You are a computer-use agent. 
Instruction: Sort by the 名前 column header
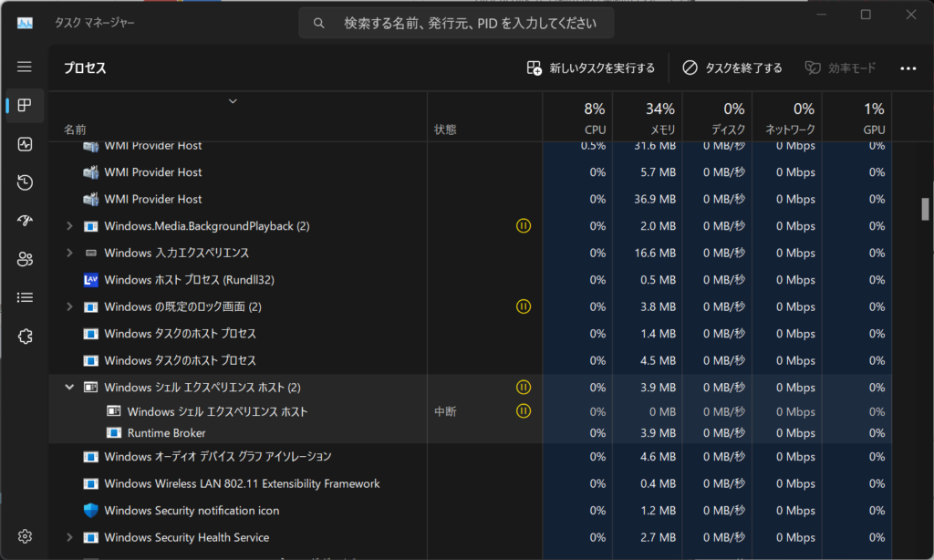(238, 118)
